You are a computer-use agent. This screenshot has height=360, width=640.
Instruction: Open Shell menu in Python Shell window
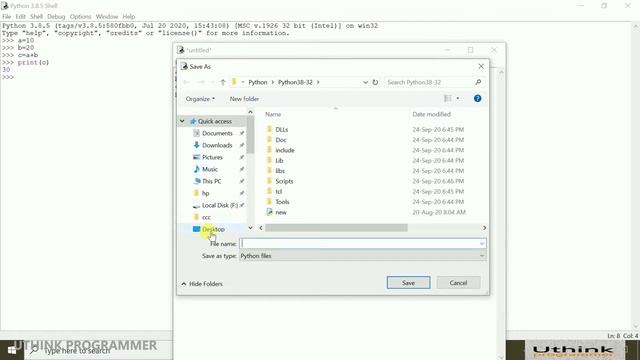36,17
